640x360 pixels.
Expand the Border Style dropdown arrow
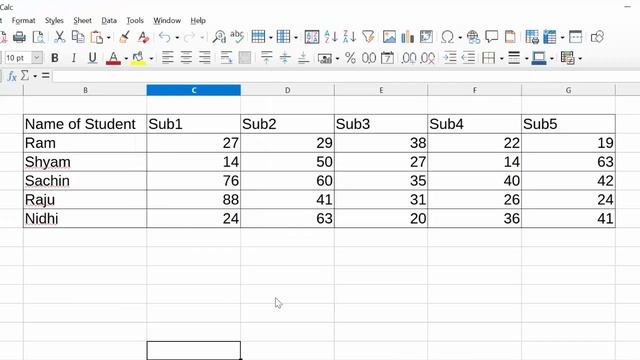click(x=526, y=58)
